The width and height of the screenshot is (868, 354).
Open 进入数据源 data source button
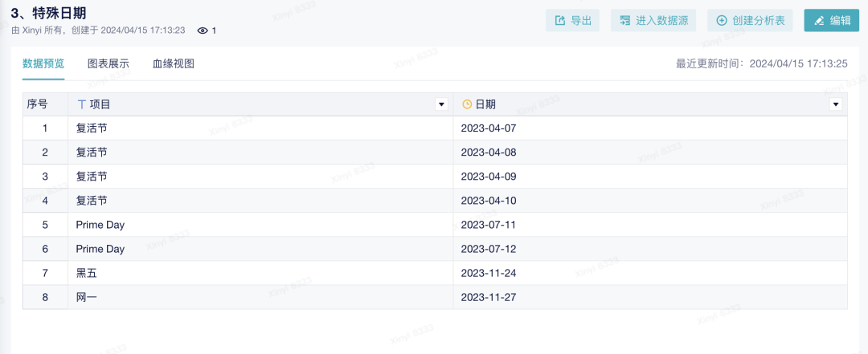click(654, 20)
